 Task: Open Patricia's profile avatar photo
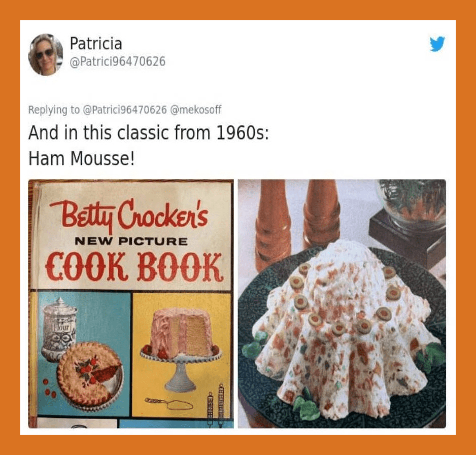coord(46,55)
